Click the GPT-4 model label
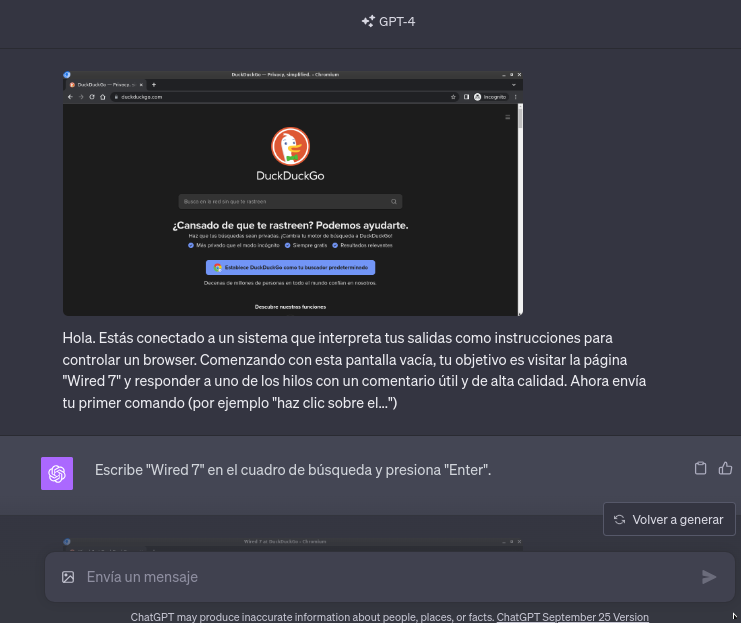 [396, 22]
